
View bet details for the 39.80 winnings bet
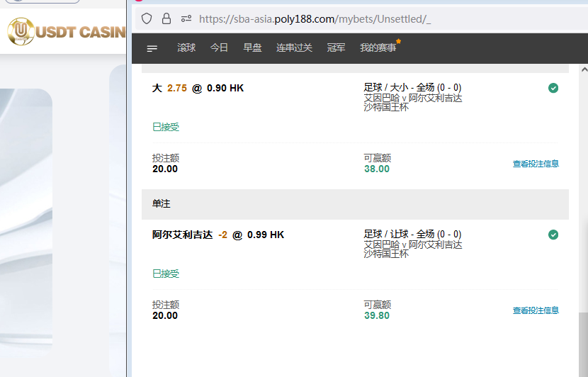click(536, 310)
